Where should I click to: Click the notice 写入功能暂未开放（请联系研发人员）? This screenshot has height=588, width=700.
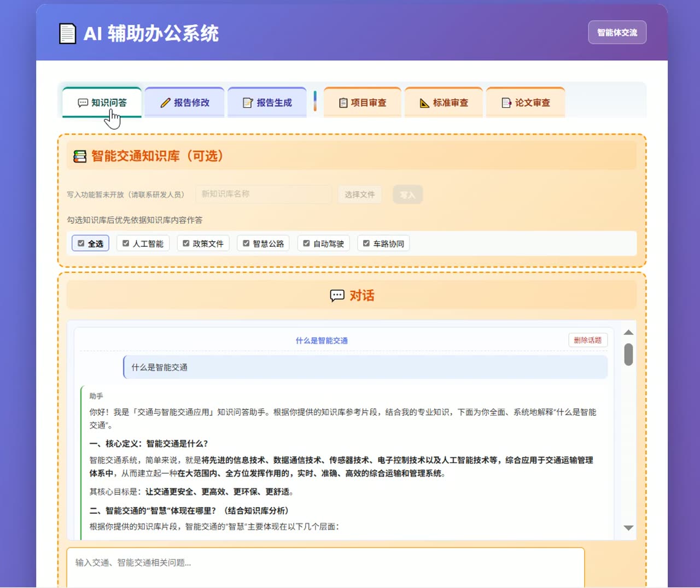(x=126, y=195)
